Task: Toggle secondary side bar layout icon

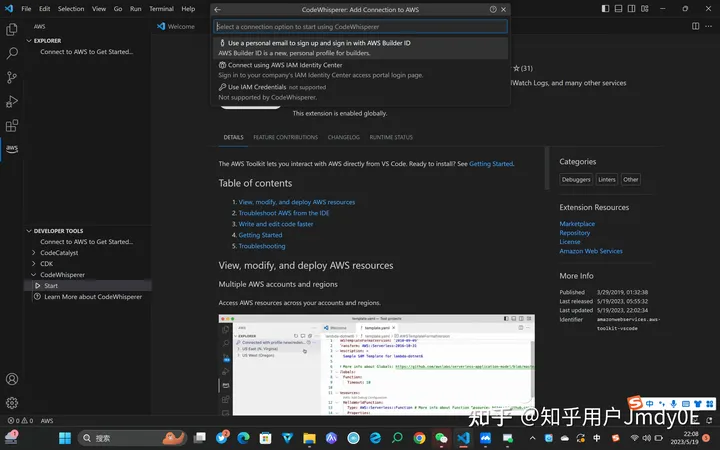Action: pos(631,8)
